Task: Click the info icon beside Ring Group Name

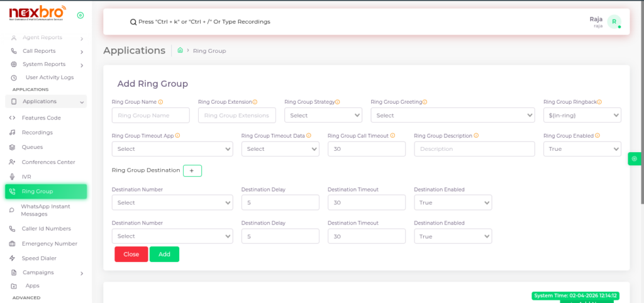Action: tap(161, 102)
